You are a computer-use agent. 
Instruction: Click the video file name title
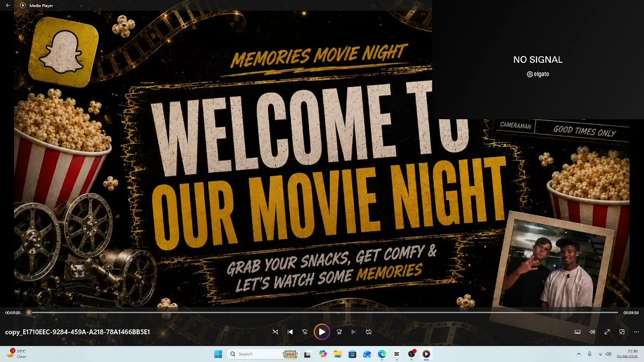(77, 332)
